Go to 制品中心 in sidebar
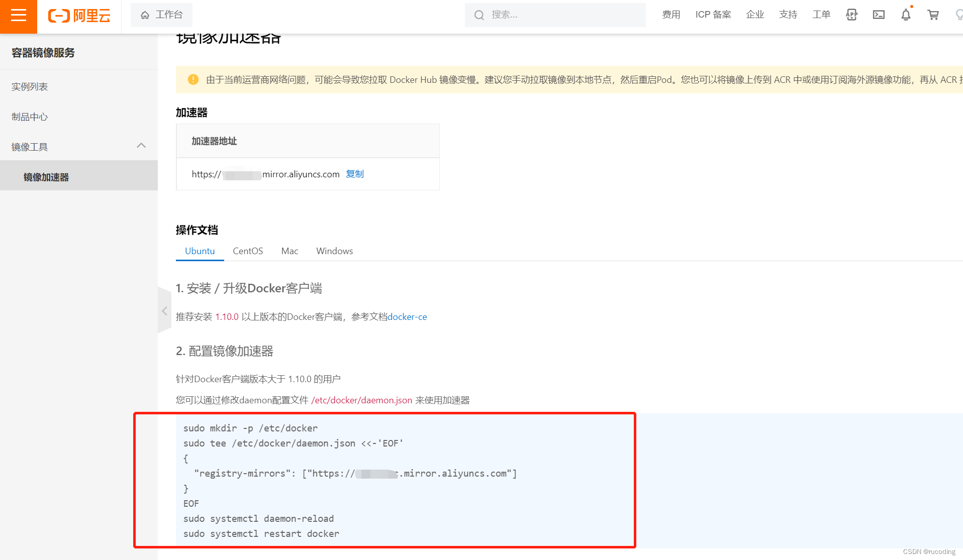The image size is (963, 560). (x=30, y=117)
